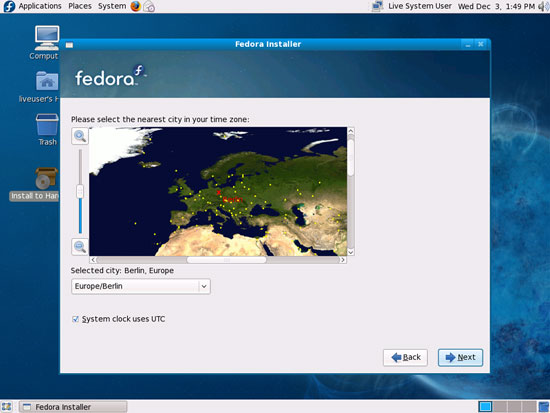Open the mail icon in top panel
Screen dimensions: 550x413
point(149,6)
